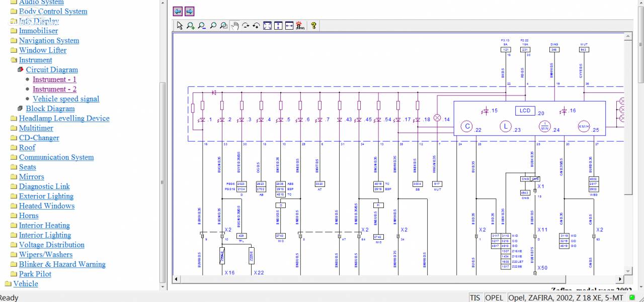Open the Blinker & Hazard Warning section
The image size is (644, 302).
[x=62, y=264]
